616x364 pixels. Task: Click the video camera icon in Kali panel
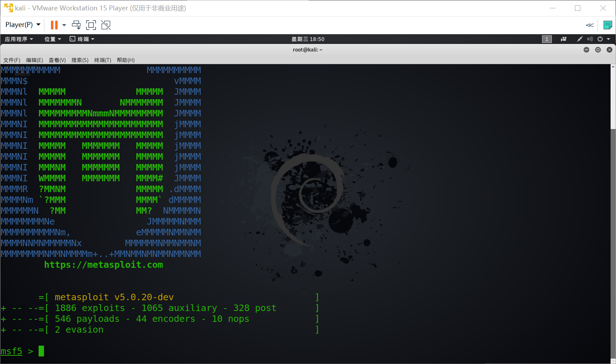[x=563, y=39]
